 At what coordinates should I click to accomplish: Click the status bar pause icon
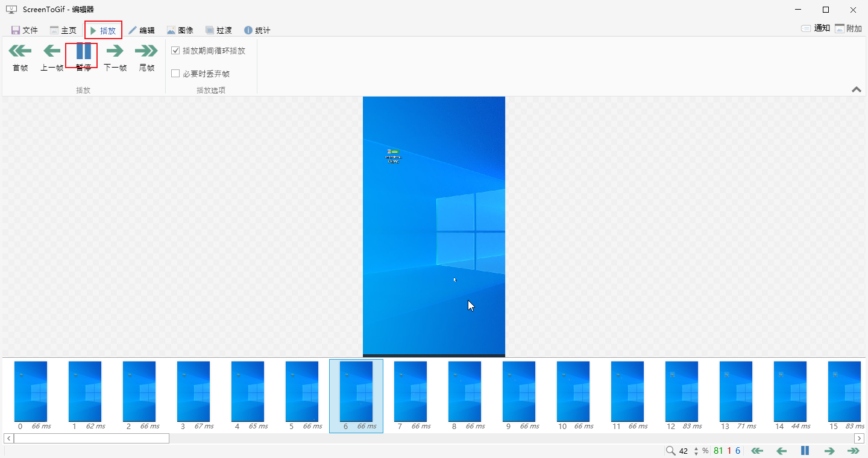(805, 451)
